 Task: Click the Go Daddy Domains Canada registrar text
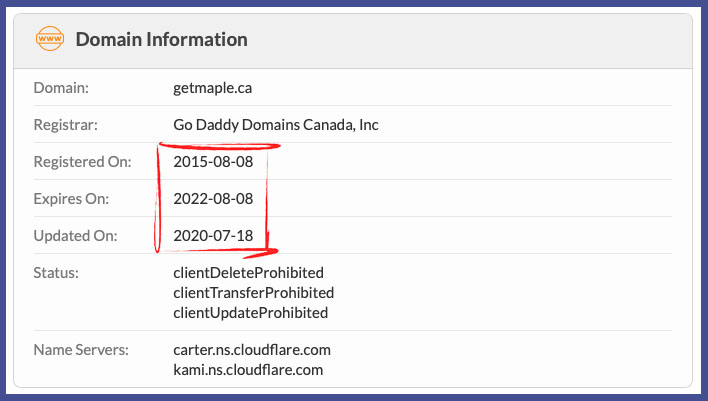pos(275,125)
